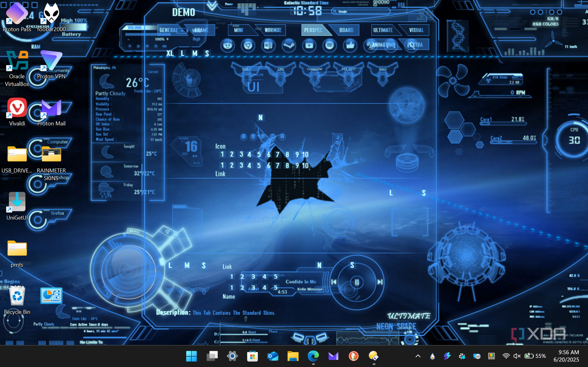This screenshot has width=588, height=367.
Task: Open the Microsoft Word launcher icon
Action: click(268, 46)
